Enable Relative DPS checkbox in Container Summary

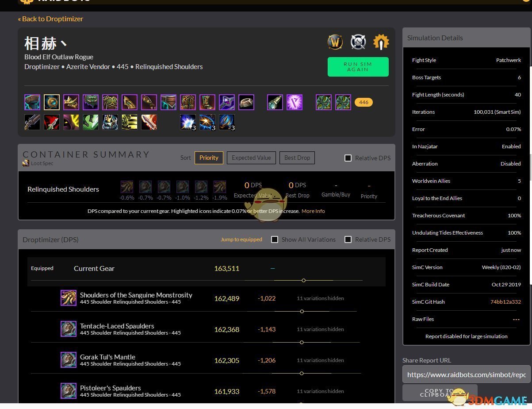tap(348, 158)
